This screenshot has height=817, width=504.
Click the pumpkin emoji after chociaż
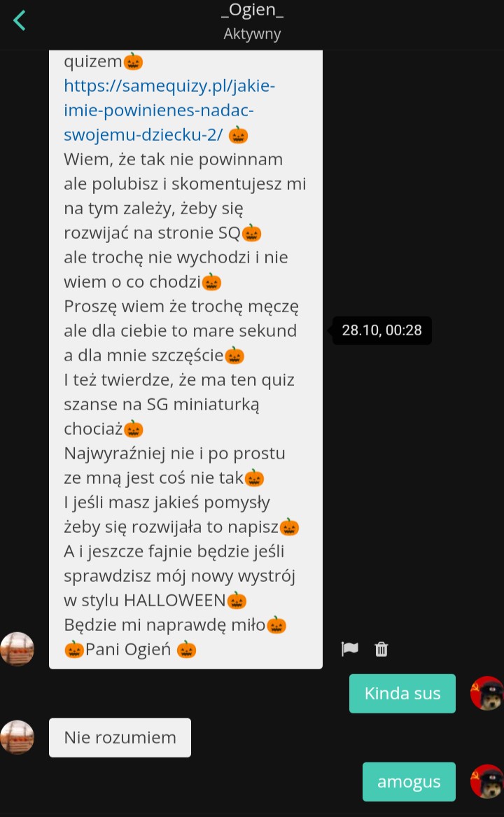tap(134, 429)
